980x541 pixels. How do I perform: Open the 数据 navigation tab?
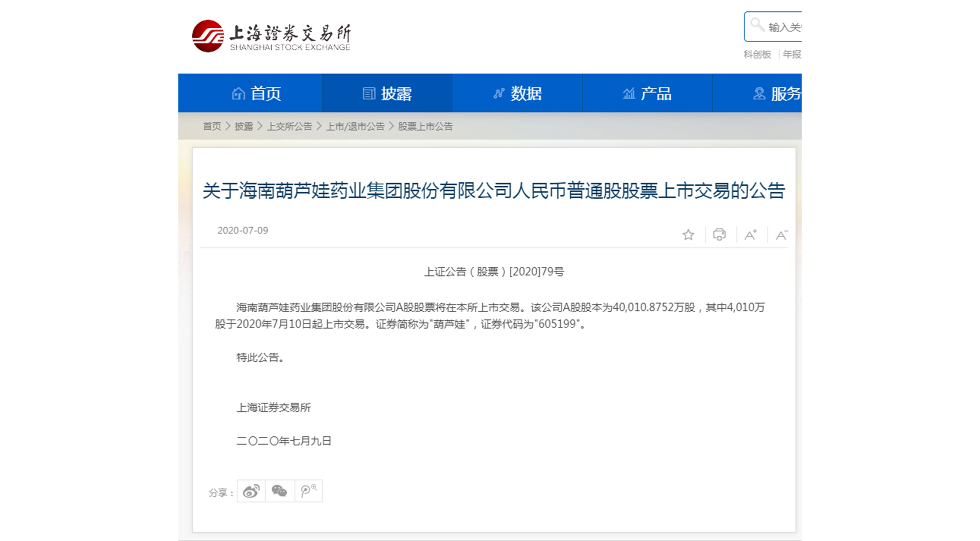517,93
